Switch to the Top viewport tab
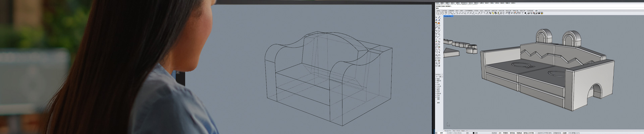The width and height of the screenshot is (644, 134). (454, 131)
